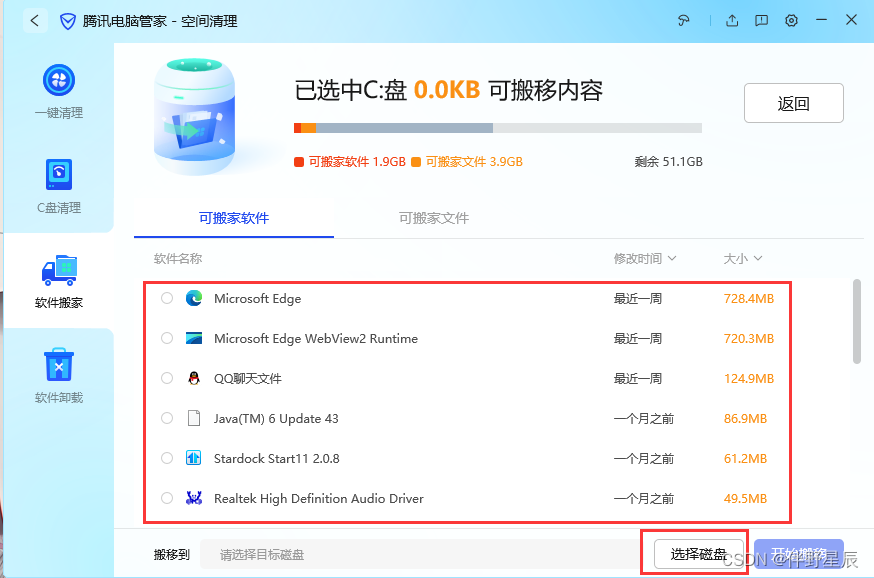The width and height of the screenshot is (874, 578).
Task: Open the feedback message icon
Action: (x=761, y=21)
